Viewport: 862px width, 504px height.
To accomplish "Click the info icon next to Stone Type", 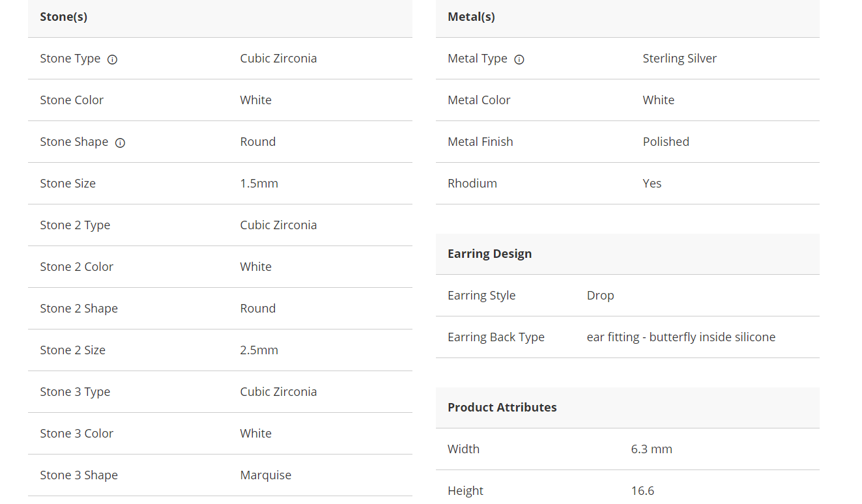I will point(112,59).
